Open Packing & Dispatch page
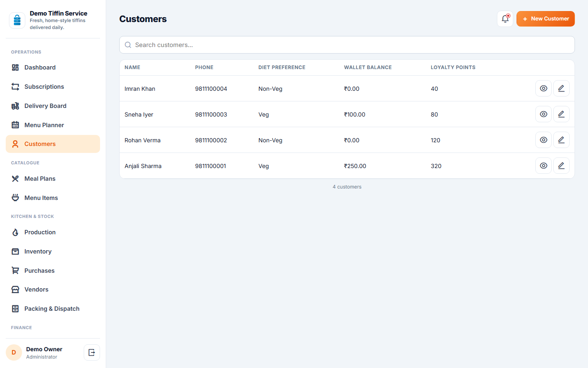This screenshot has width=588, height=368. tap(53, 309)
